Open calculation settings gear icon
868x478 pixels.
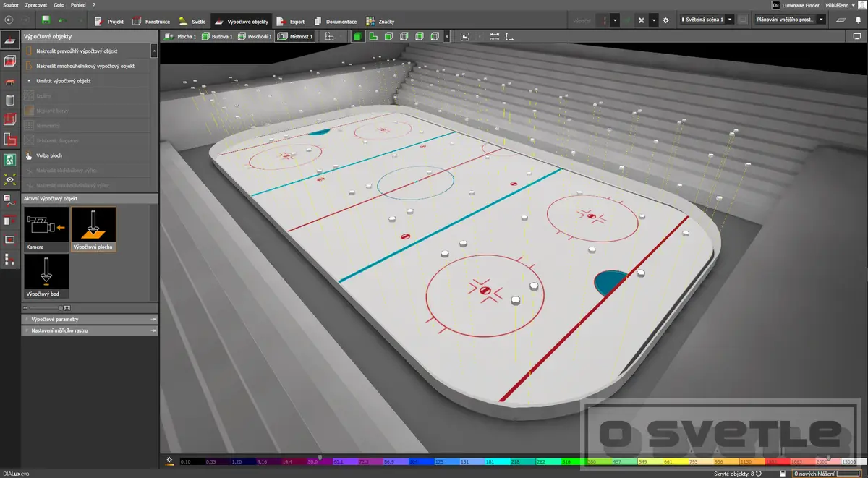[666, 20]
